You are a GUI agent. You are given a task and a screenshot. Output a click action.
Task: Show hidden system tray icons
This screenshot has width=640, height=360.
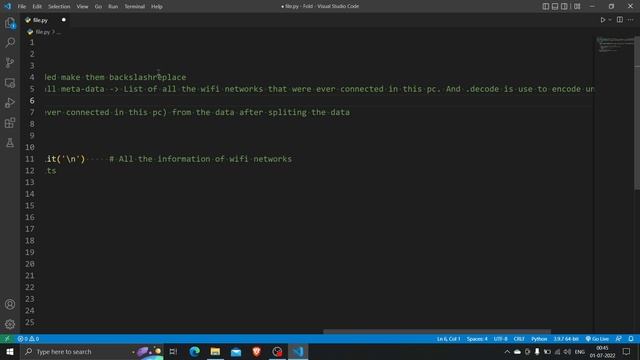pyautogui.click(x=507, y=351)
